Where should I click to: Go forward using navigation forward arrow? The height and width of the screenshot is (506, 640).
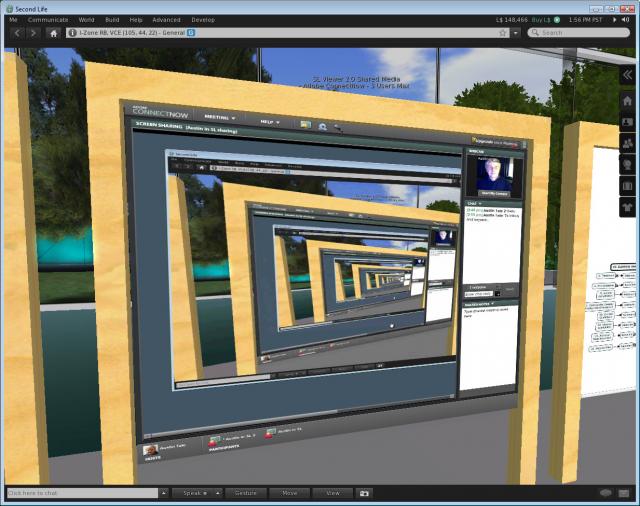pos(33,33)
